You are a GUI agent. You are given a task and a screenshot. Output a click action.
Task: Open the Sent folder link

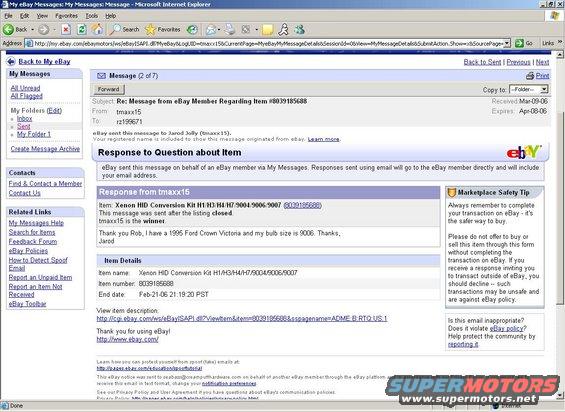(x=23, y=126)
